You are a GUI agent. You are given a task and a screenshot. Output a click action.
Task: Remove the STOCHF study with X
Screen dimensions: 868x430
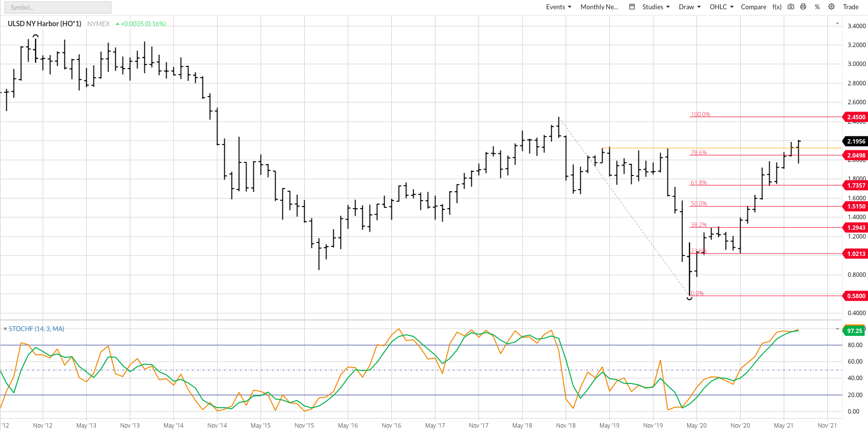pos(5,329)
